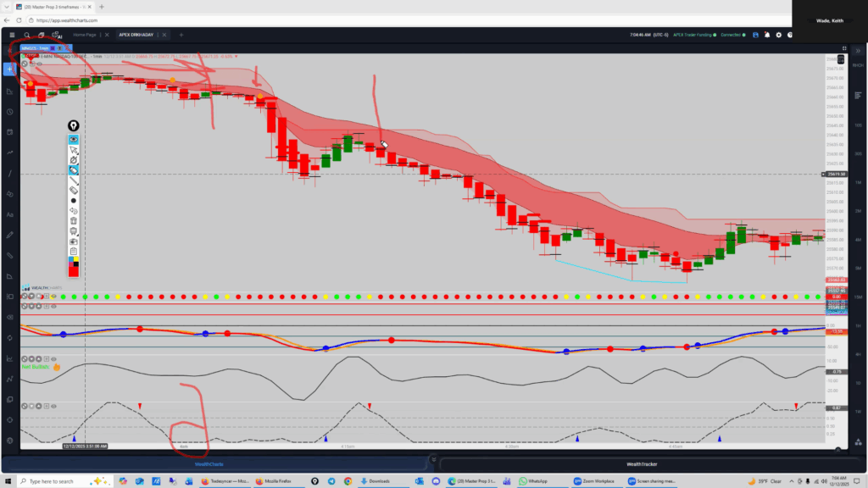Select the 1H timeframe on right sidebar

[858, 326]
